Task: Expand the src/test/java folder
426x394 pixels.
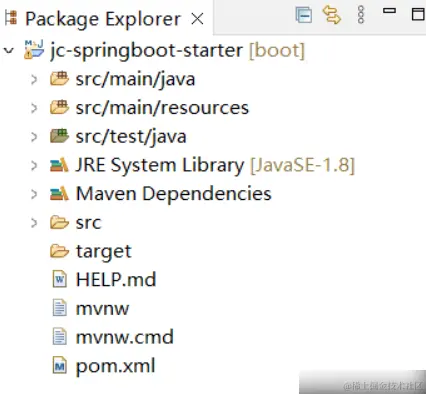Action: [x=34, y=137]
